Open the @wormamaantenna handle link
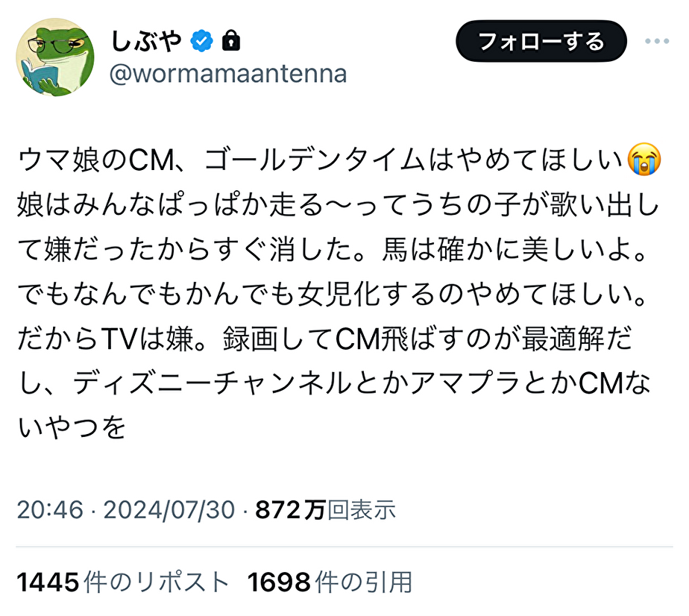 (x=228, y=75)
